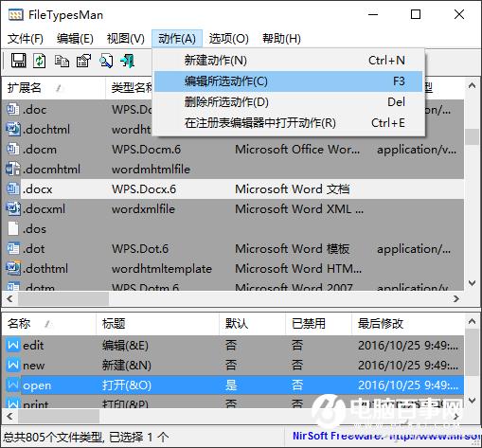Select the .dothtml extension row

(x=233, y=268)
